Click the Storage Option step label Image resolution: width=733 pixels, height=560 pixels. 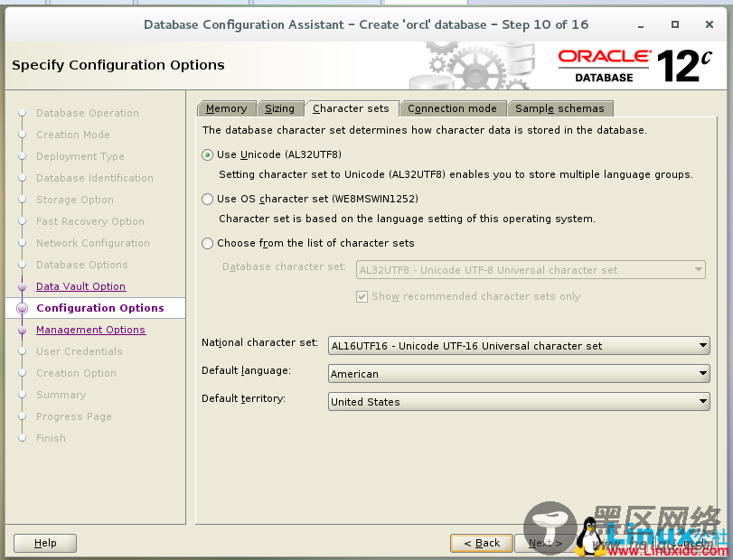click(x=75, y=200)
